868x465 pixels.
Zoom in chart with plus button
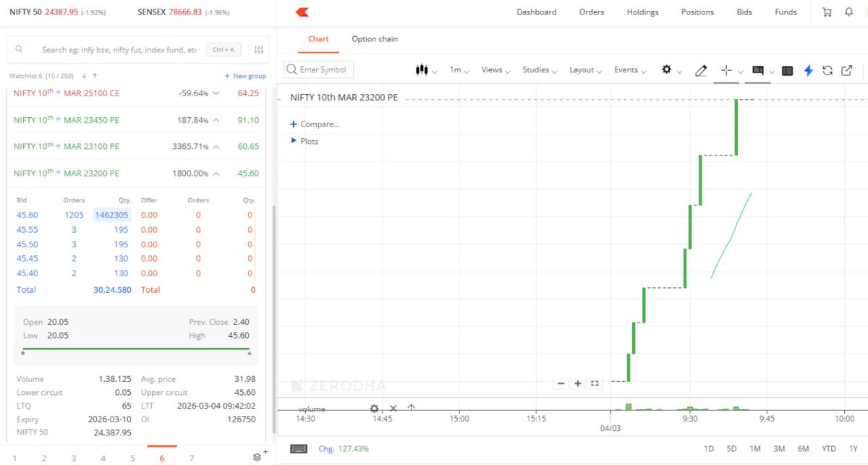point(578,383)
